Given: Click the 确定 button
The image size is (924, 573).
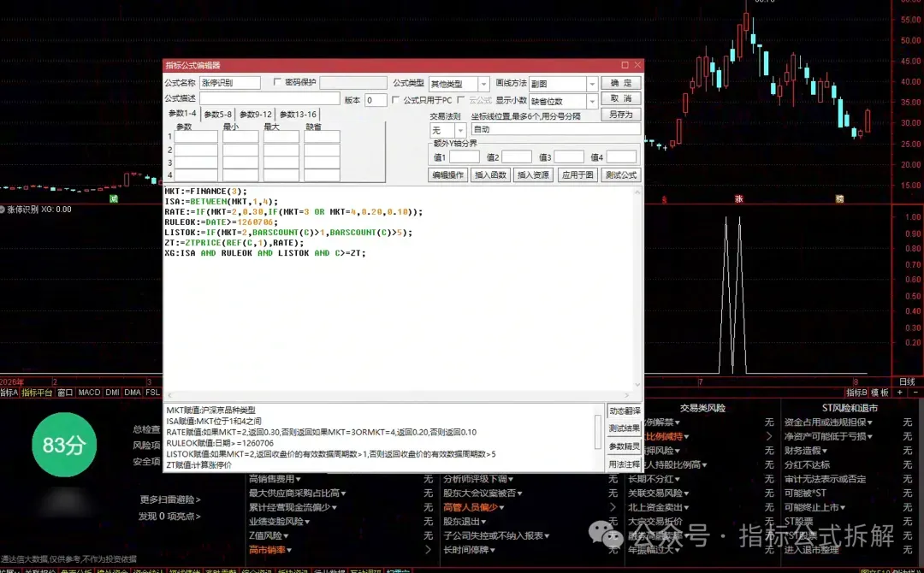Looking at the screenshot, I should coord(620,83).
